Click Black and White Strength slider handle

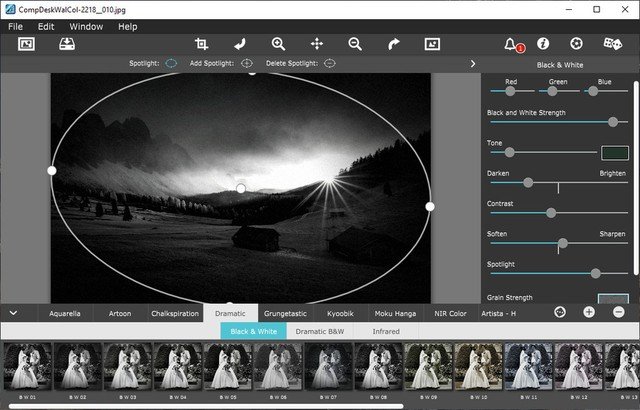coord(613,122)
